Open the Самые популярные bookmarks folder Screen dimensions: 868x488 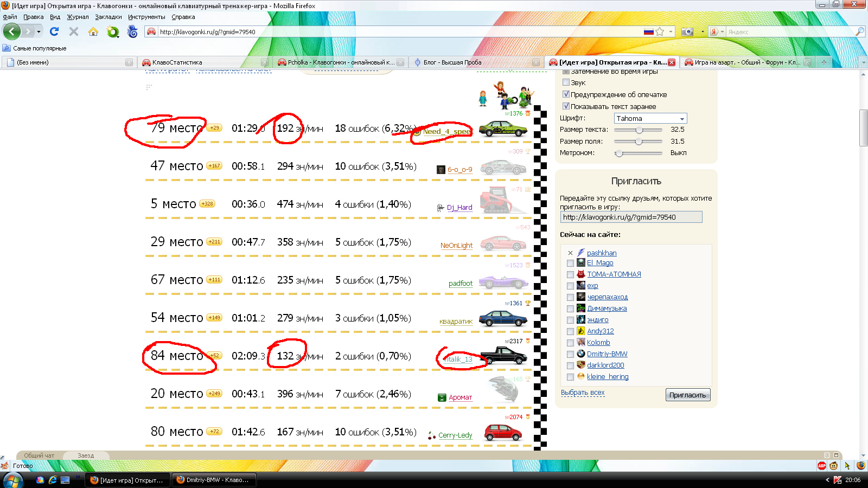click(35, 48)
